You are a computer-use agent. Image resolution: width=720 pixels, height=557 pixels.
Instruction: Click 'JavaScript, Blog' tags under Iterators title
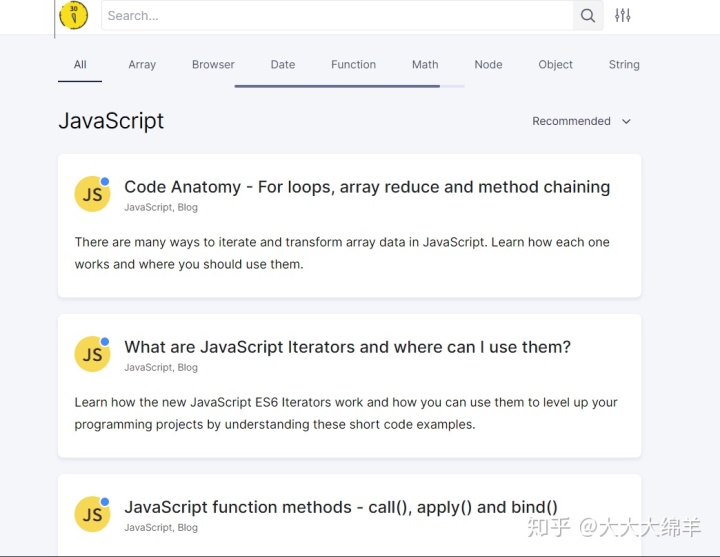161,367
